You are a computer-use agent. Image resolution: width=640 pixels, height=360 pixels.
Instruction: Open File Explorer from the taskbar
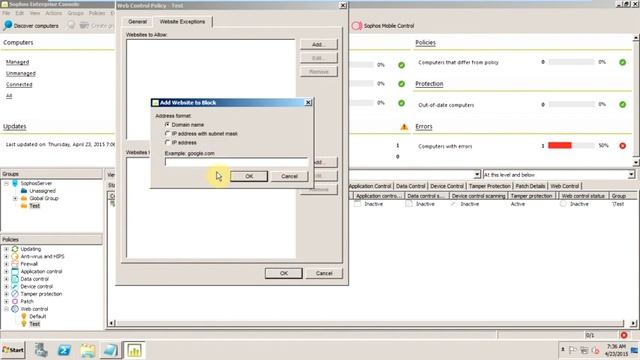tap(87, 350)
